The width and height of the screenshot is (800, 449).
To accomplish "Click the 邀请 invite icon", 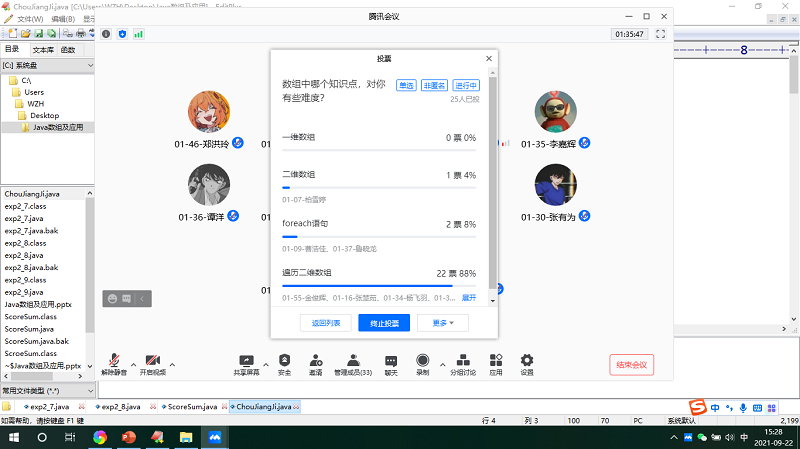I will pyautogui.click(x=315, y=360).
